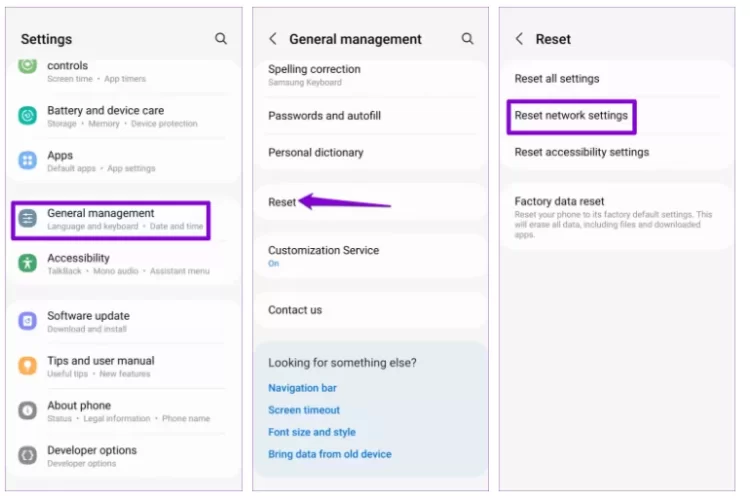
Task: Tap the About phone info icon
Action: [28, 411]
